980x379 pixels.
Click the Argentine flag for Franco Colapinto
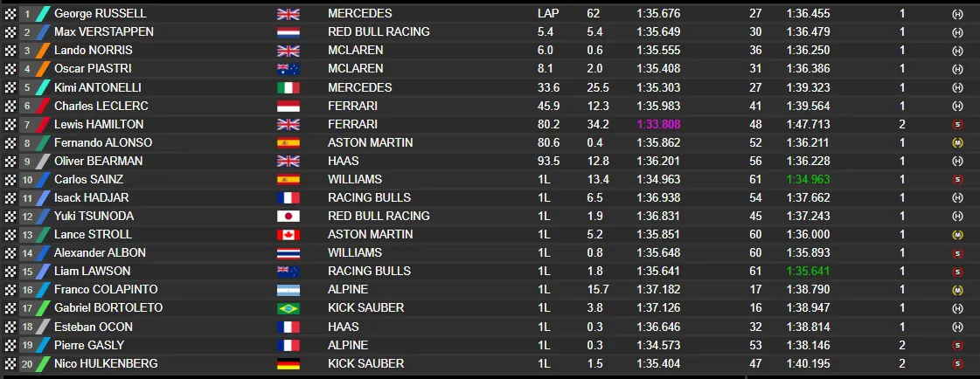[288, 289]
